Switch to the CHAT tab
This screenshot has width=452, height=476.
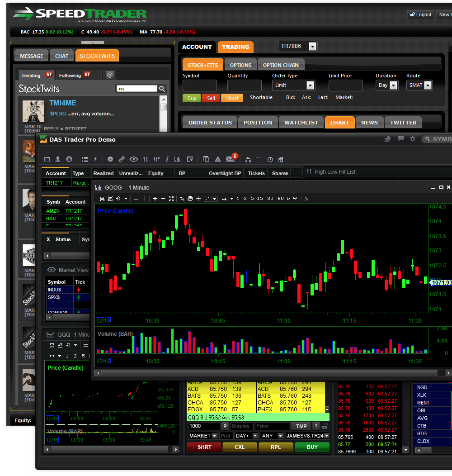61,56
